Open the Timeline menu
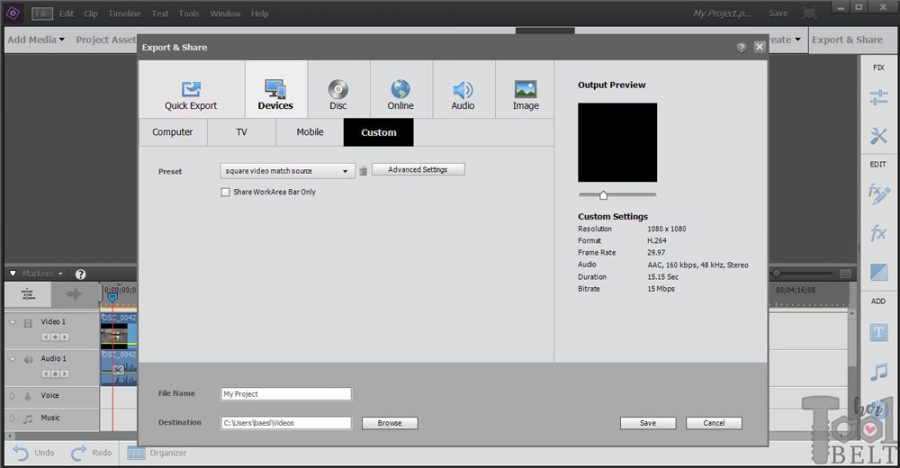Viewport: 900px width, 468px height. pos(125,13)
